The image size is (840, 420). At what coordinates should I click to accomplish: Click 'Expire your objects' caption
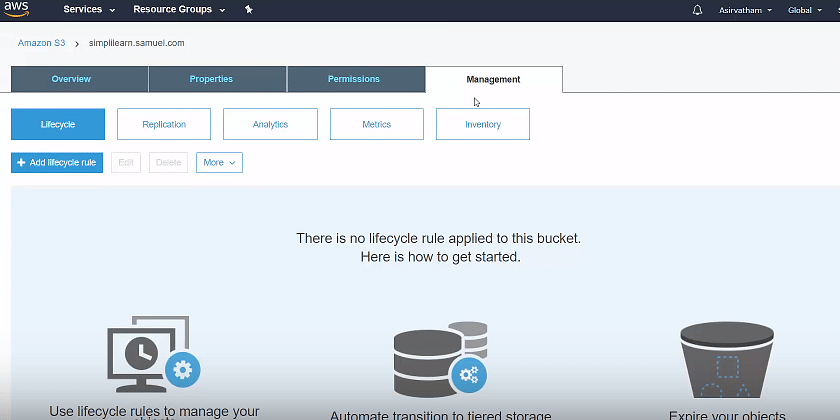point(727,416)
